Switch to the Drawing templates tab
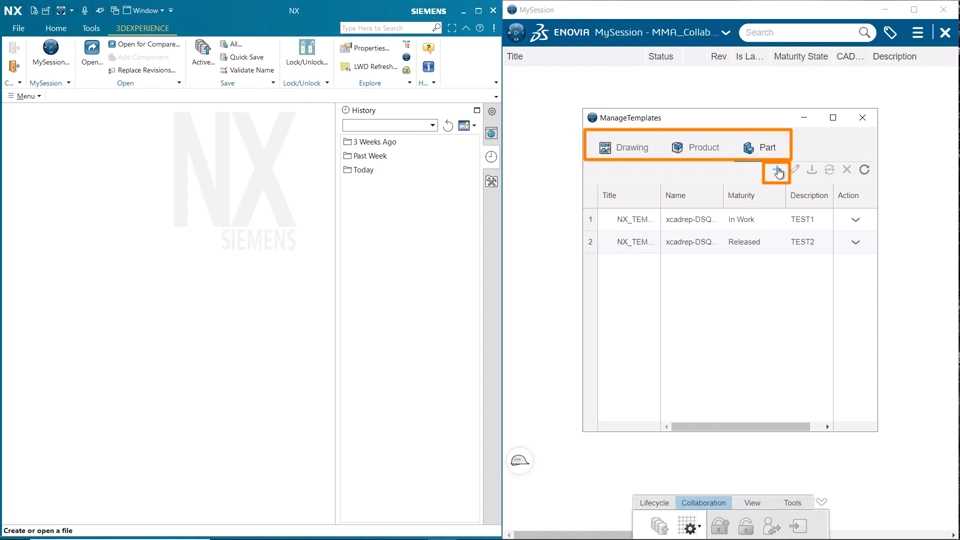Image resolution: width=960 pixels, height=540 pixels. click(623, 148)
